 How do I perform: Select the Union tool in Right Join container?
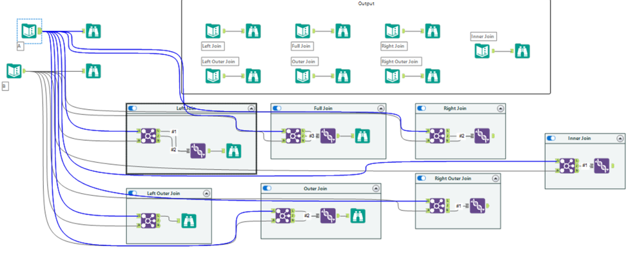click(482, 136)
